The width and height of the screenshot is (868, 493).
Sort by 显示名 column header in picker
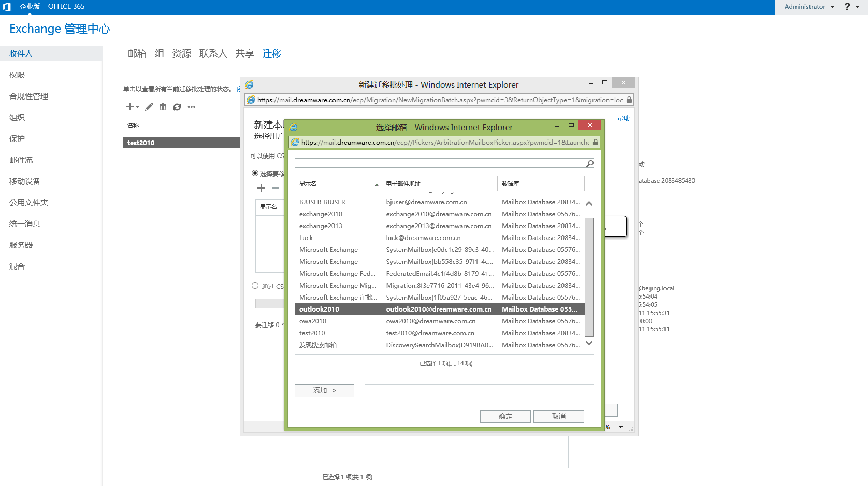click(x=338, y=184)
